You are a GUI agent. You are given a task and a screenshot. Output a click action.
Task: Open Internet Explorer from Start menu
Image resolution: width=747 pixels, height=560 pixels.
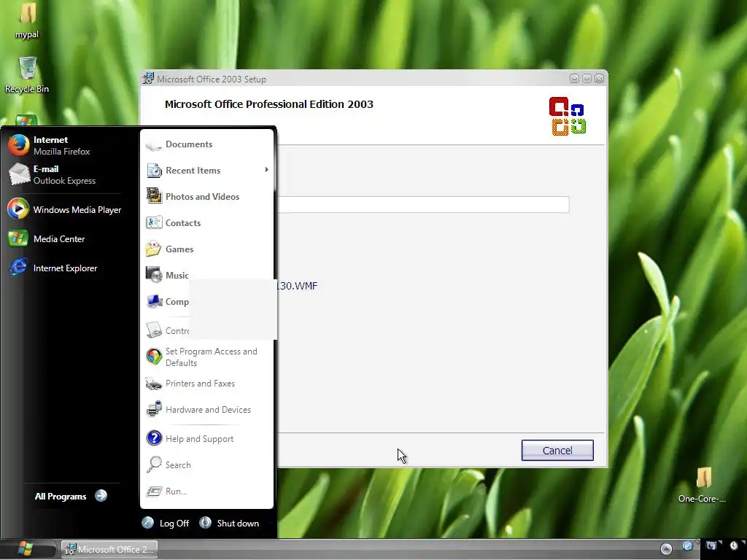point(53,268)
